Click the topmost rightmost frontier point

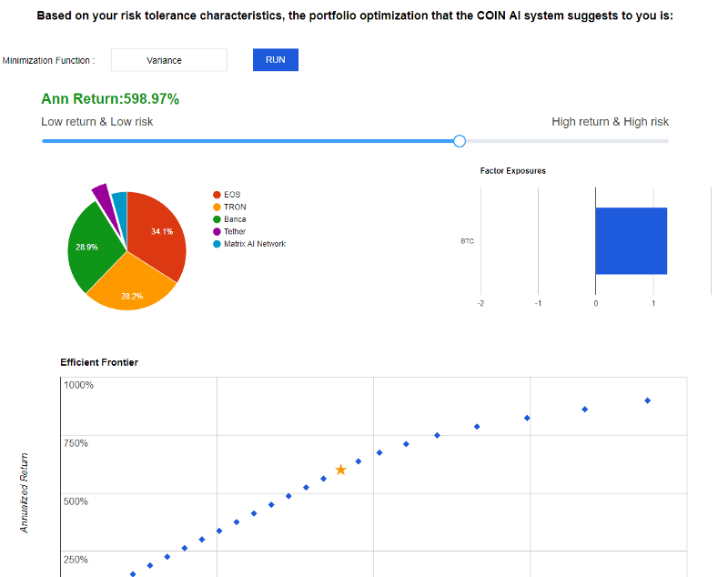tap(647, 400)
